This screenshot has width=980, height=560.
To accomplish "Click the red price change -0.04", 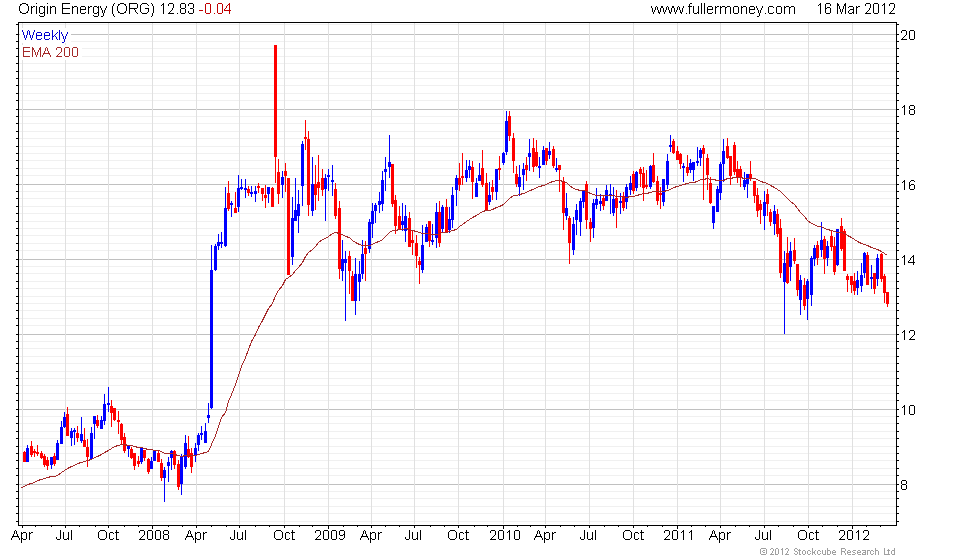I will click(215, 9).
